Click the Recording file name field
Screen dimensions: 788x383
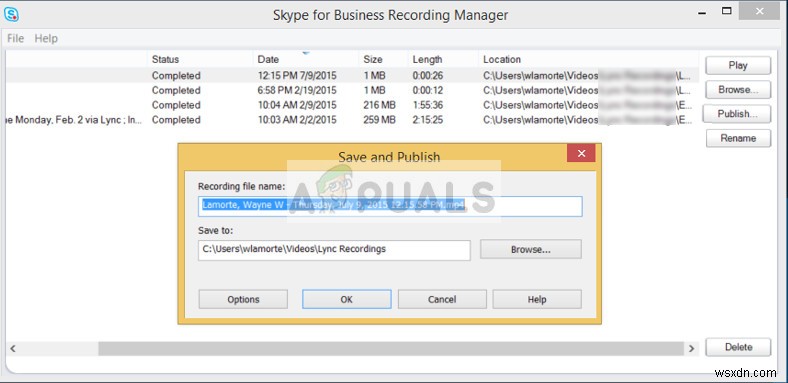(390, 206)
